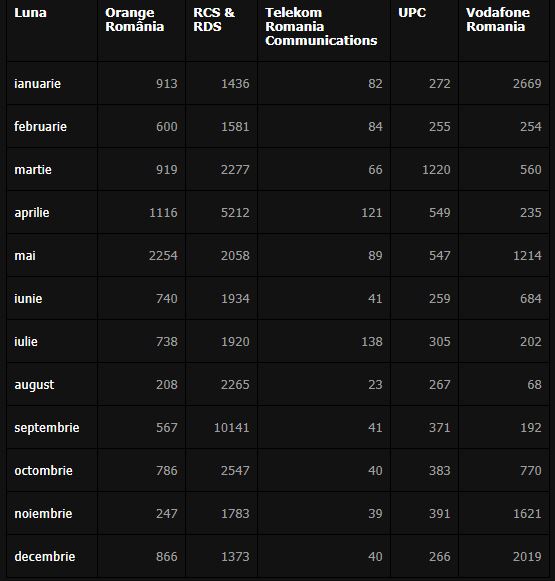Screen dimensions: 555x581
Task: Select the Vodafone Romania column header
Action: pos(498,20)
